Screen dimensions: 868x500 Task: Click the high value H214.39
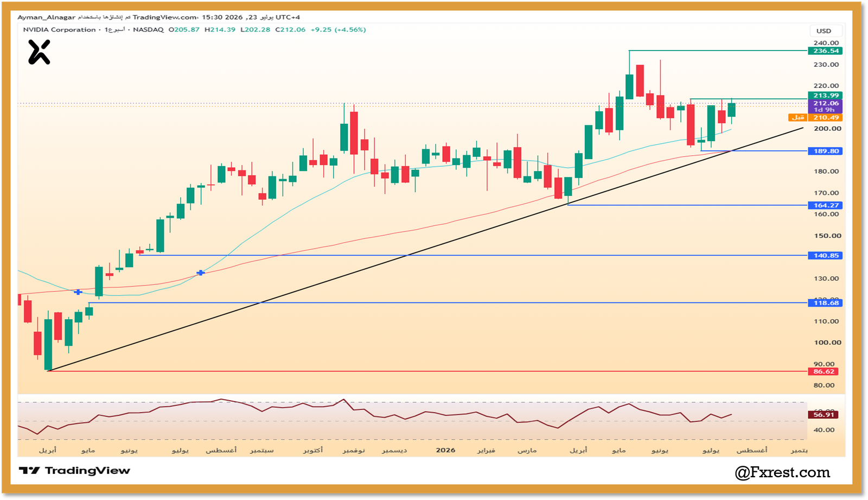click(220, 30)
